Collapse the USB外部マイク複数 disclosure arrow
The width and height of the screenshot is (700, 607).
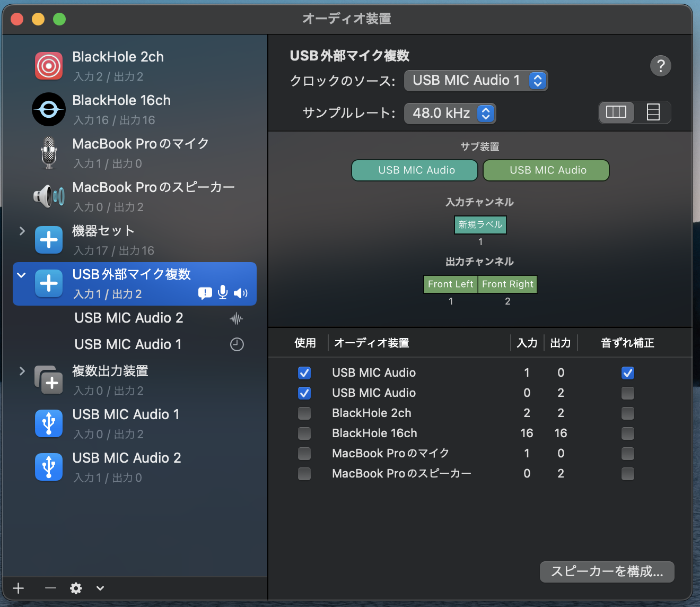[22, 275]
